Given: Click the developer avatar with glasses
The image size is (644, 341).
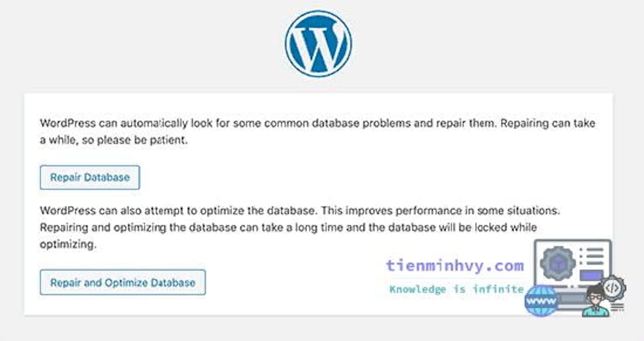Looking at the screenshot, I should [596, 300].
